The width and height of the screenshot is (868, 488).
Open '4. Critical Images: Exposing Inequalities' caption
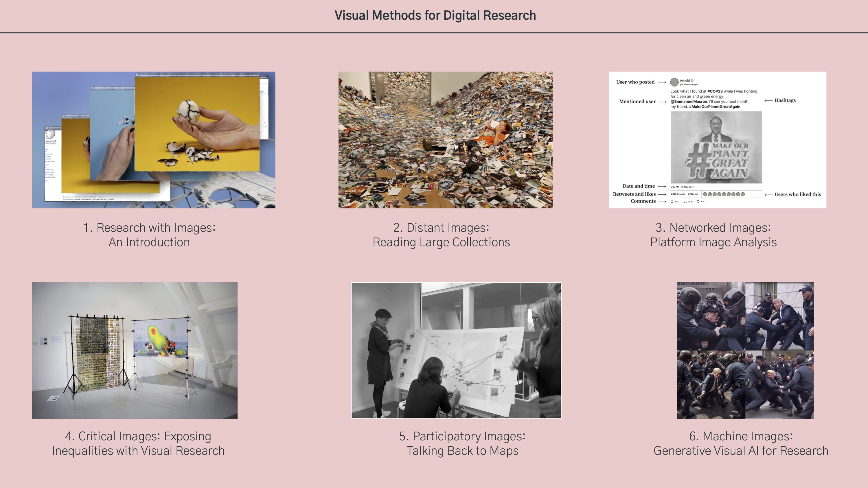click(138, 443)
